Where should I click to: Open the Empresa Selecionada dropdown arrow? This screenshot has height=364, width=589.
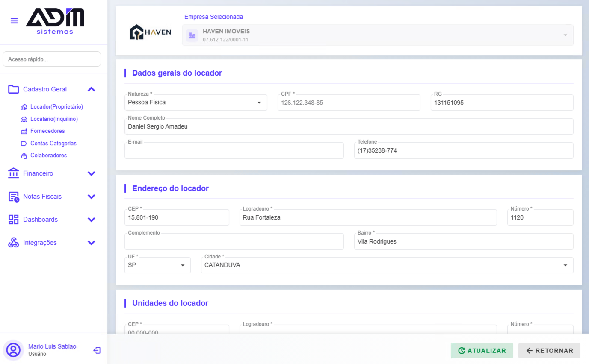(565, 35)
